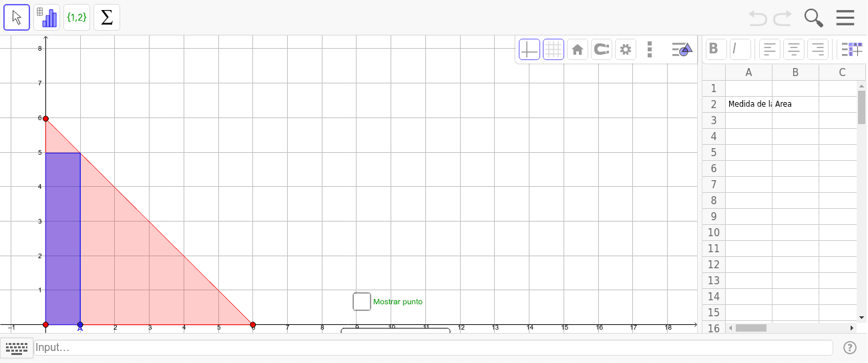Screen dimensions: 868x363
Task: Click spreadsheet scroll left arrow
Action: click(x=730, y=328)
